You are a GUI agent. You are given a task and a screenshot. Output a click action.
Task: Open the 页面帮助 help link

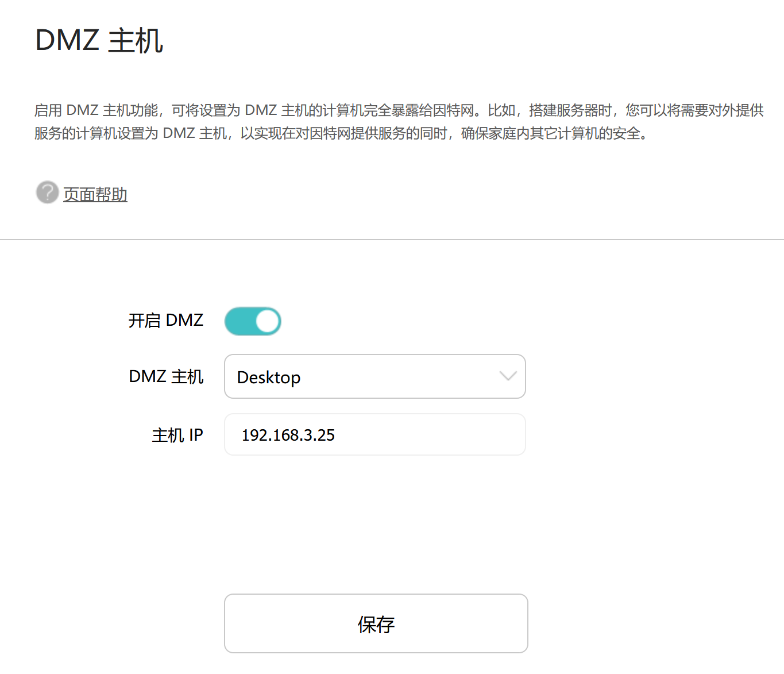click(x=95, y=195)
